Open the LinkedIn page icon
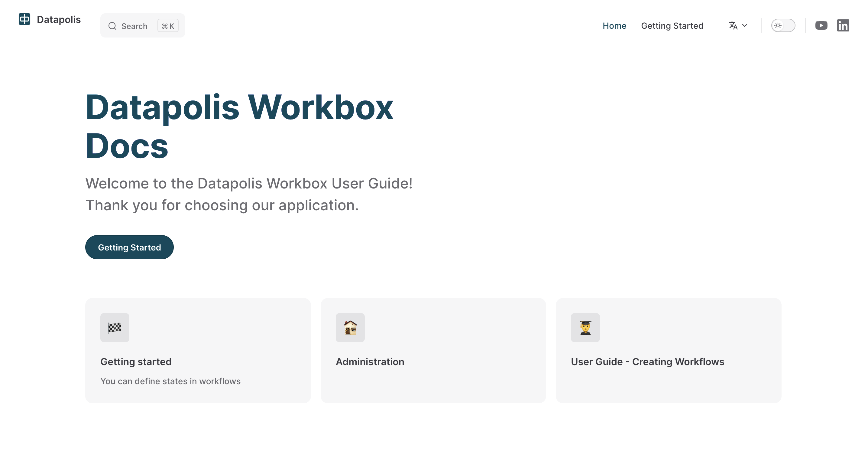This screenshot has width=868, height=455. 843,26
